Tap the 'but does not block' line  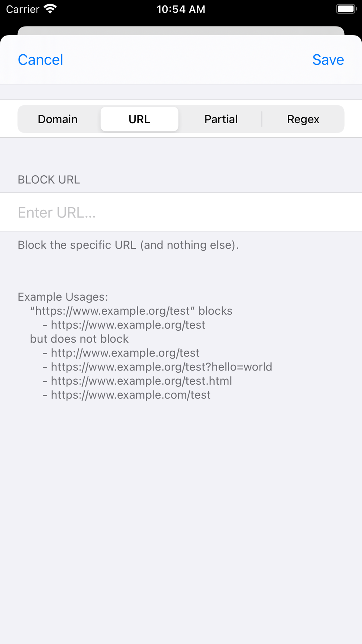coord(79,339)
